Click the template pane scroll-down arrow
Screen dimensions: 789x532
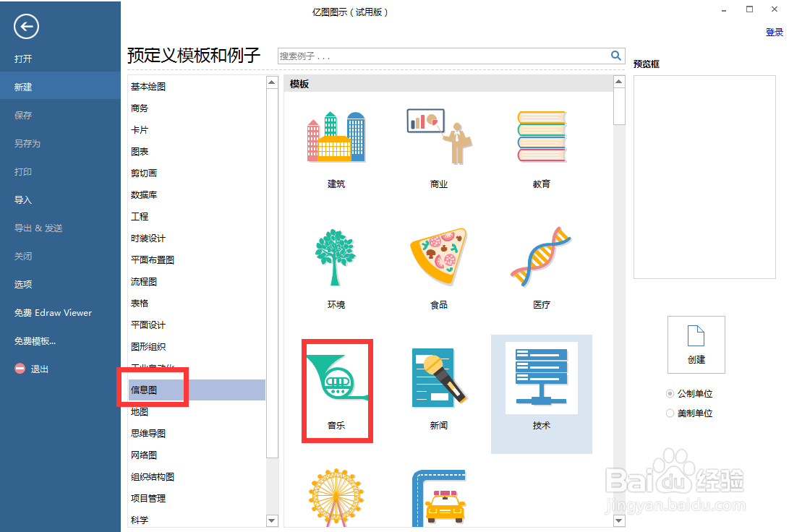[x=620, y=520]
